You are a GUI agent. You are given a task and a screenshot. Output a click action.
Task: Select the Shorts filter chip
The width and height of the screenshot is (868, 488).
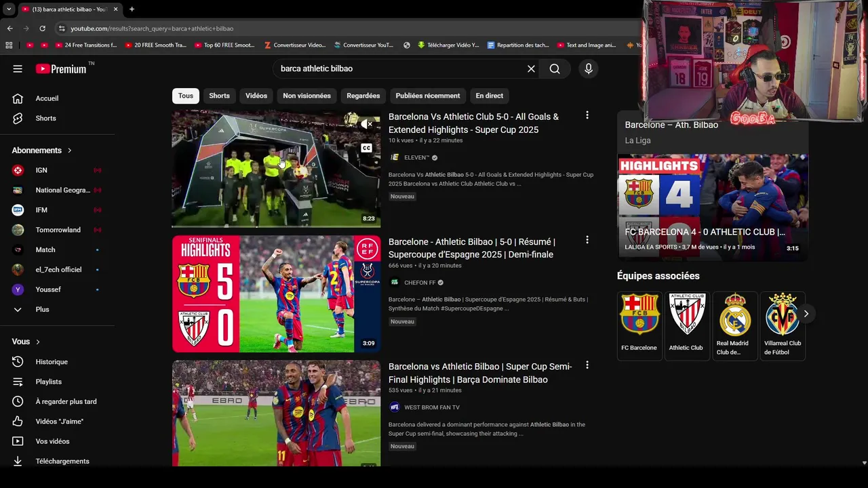[x=219, y=96]
